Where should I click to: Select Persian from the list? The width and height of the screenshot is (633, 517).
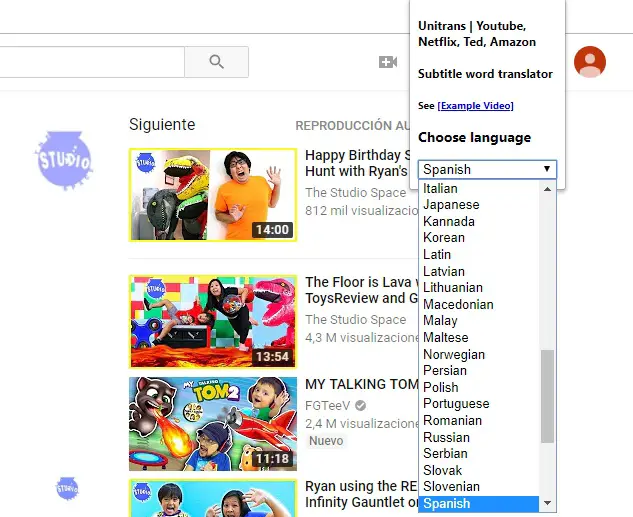pos(479,371)
